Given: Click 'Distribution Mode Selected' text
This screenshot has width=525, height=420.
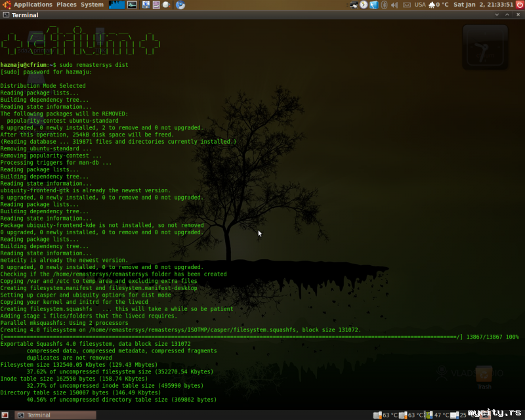Looking at the screenshot, I should tap(43, 86).
